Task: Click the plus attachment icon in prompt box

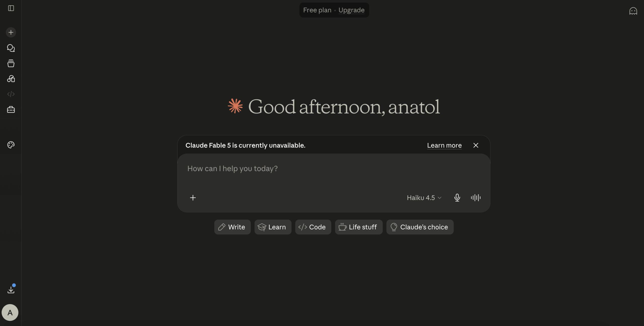Action: [193, 198]
